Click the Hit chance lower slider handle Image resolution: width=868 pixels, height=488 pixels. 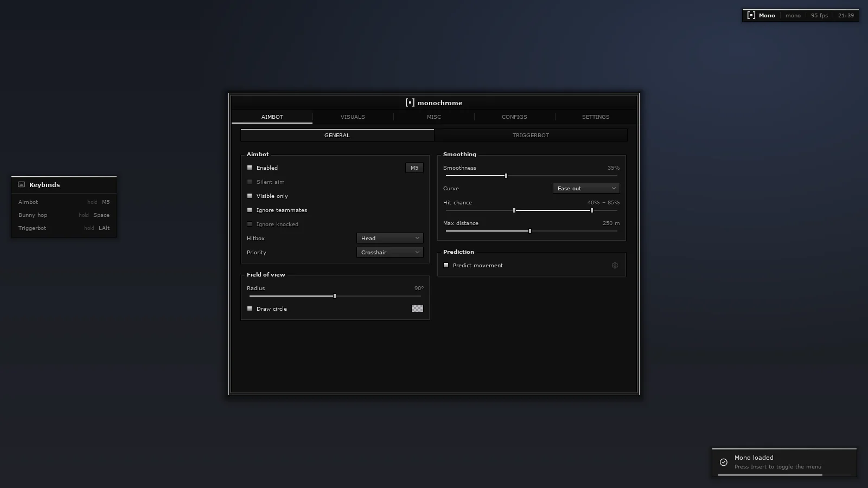[514, 210]
